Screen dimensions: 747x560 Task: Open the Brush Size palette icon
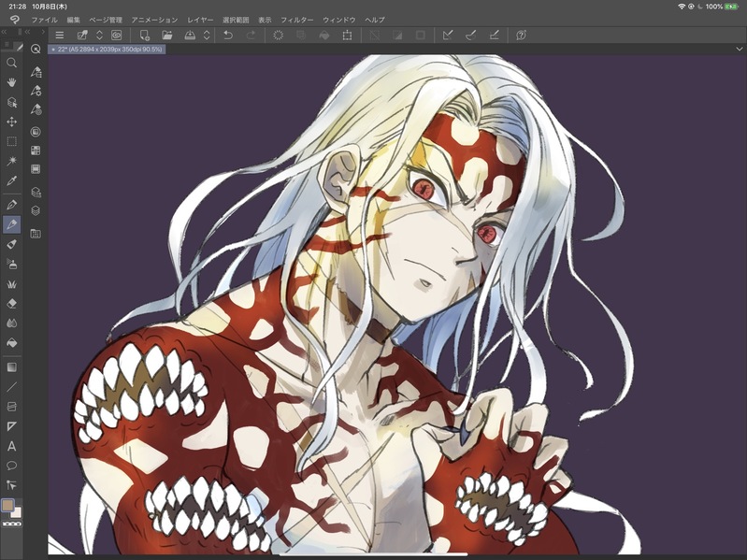36,109
